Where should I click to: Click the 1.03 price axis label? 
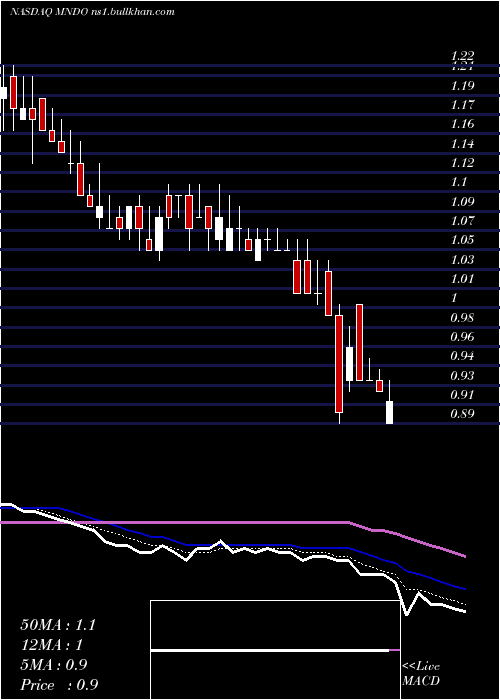click(462, 260)
